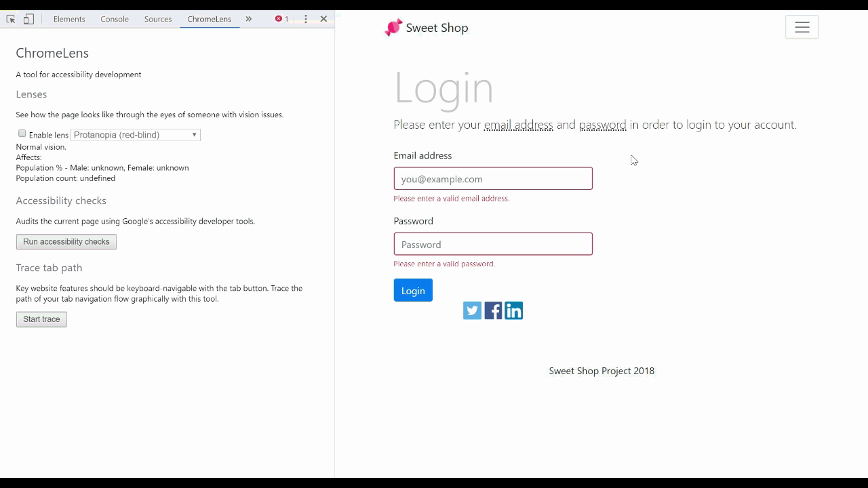Click the Email address input field

pos(493,179)
